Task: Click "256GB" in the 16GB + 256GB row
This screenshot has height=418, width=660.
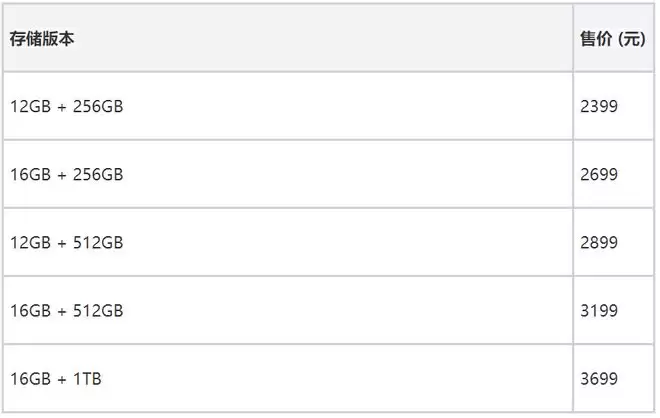Action: (x=97, y=174)
